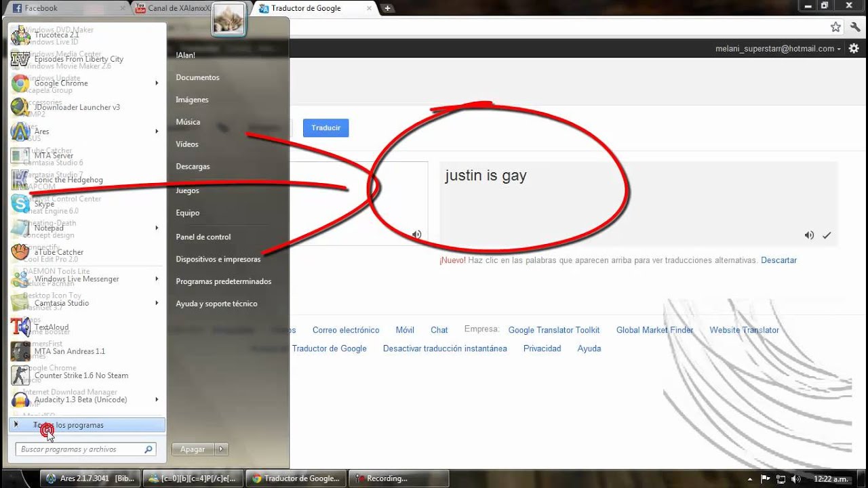Expand Windows Live Messenger jump list arrow
The width and height of the screenshot is (868, 488).
pyautogui.click(x=157, y=279)
